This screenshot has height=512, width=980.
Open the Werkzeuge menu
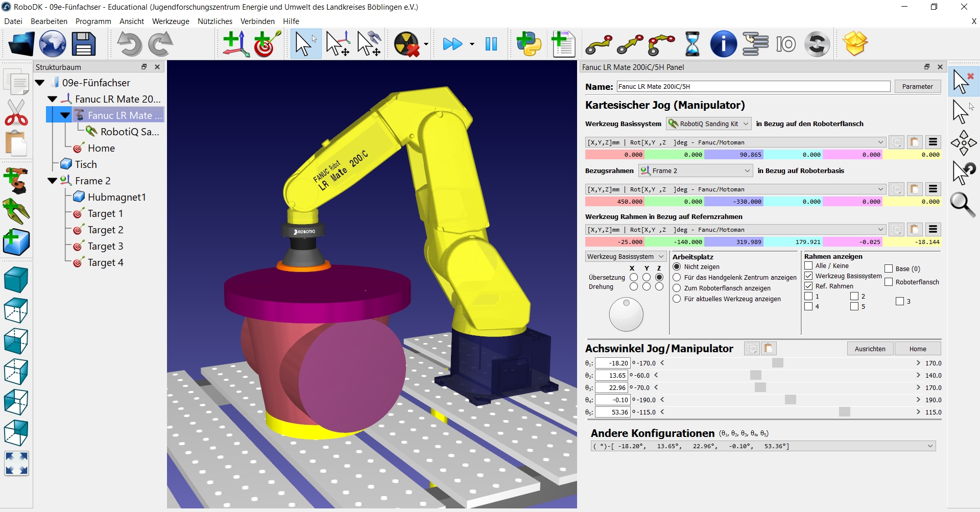[x=170, y=21]
